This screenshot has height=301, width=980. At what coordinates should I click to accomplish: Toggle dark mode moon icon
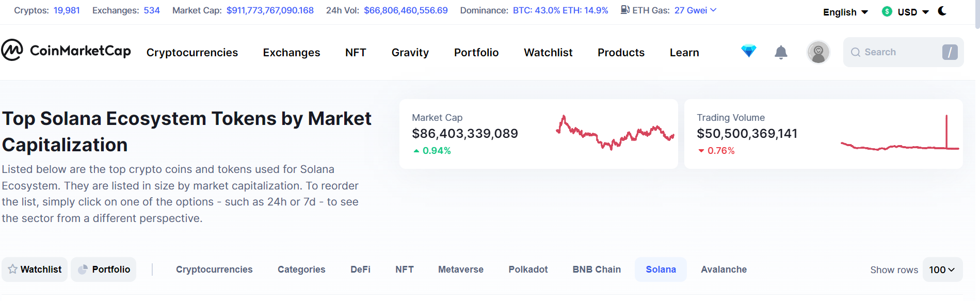point(942,11)
